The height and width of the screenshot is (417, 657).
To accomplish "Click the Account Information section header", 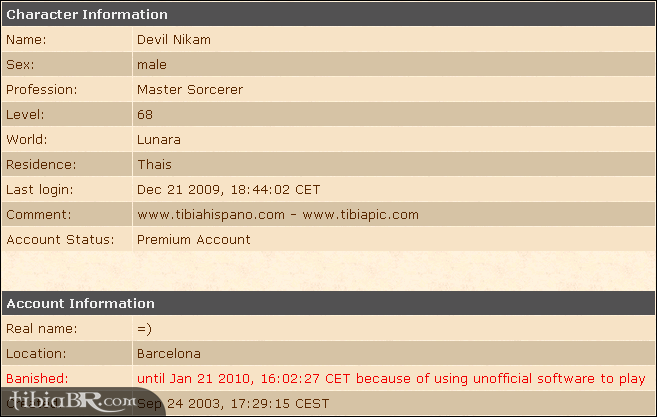I will 80,303.
